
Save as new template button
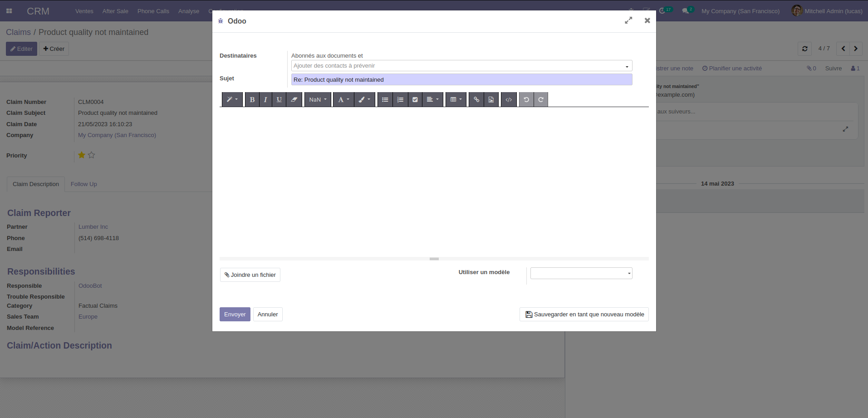click(584, 314)
